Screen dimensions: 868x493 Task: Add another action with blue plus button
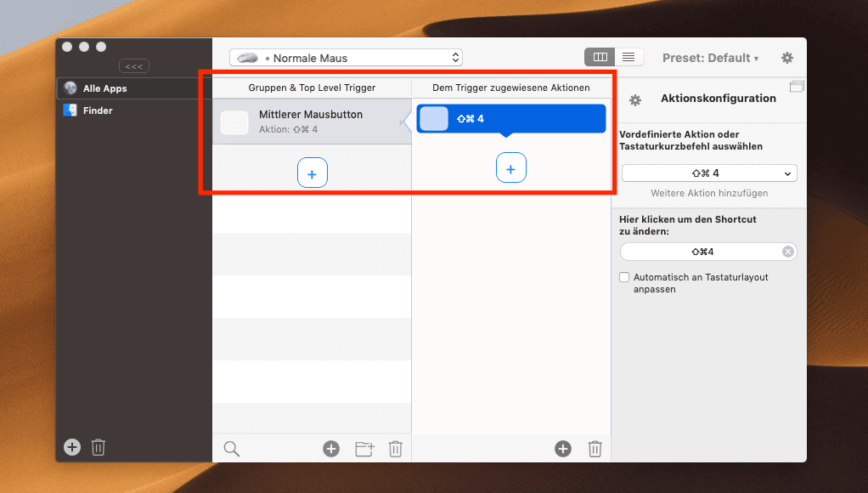[511, 167]
